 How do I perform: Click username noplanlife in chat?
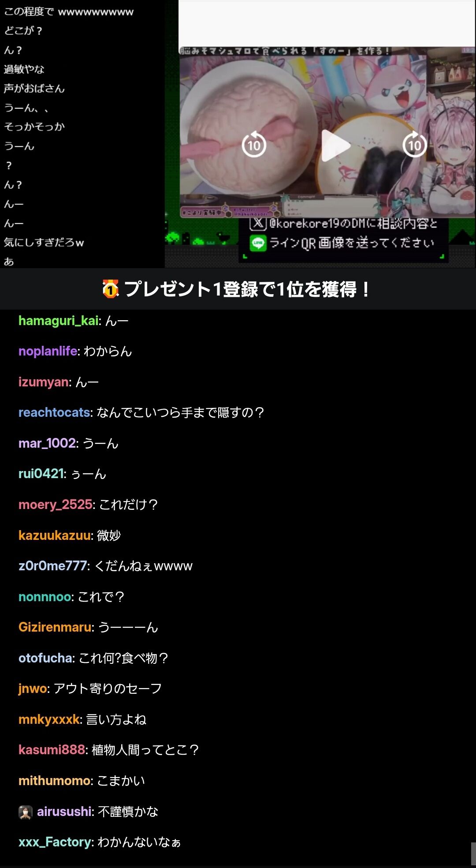pyautogui.click(x=48, y=351)
